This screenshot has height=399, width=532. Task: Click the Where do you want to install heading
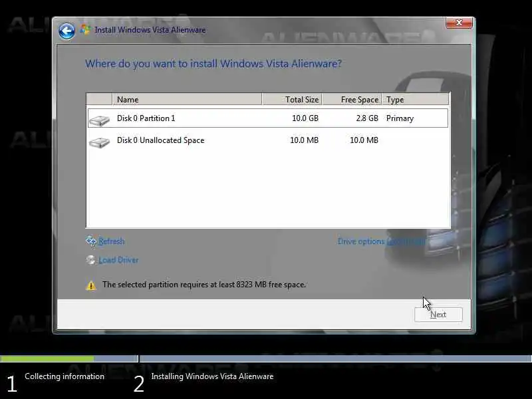click(x=213, y=64)
